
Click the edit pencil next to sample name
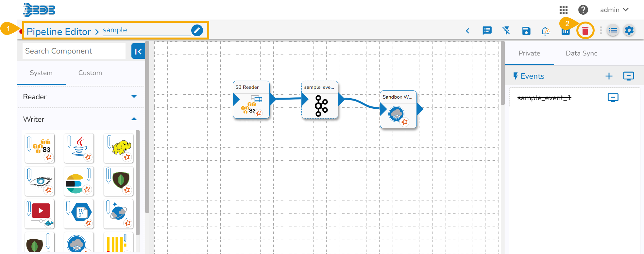(197, 30)
